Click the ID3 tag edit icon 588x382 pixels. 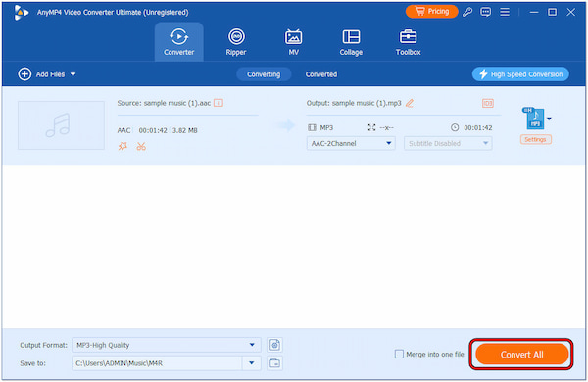pyautogui.click(x=487, y=103)
